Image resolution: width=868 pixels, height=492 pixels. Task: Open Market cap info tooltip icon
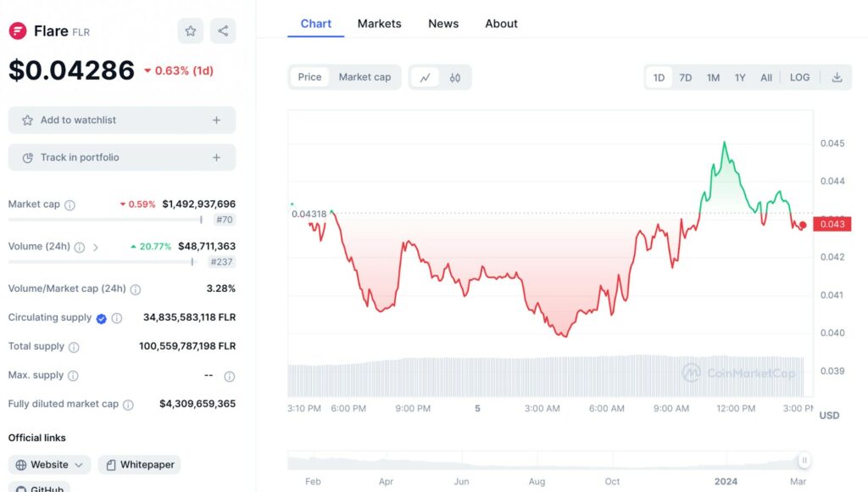(70, 205)
